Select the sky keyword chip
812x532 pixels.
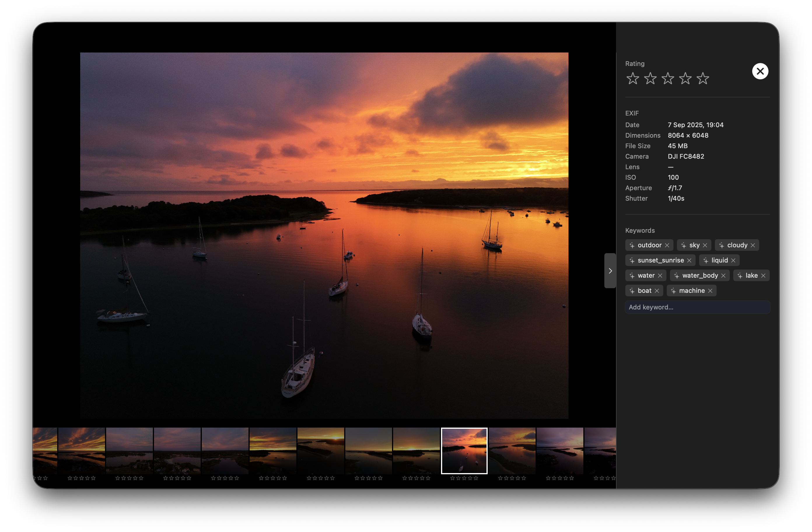click(694, 245)
